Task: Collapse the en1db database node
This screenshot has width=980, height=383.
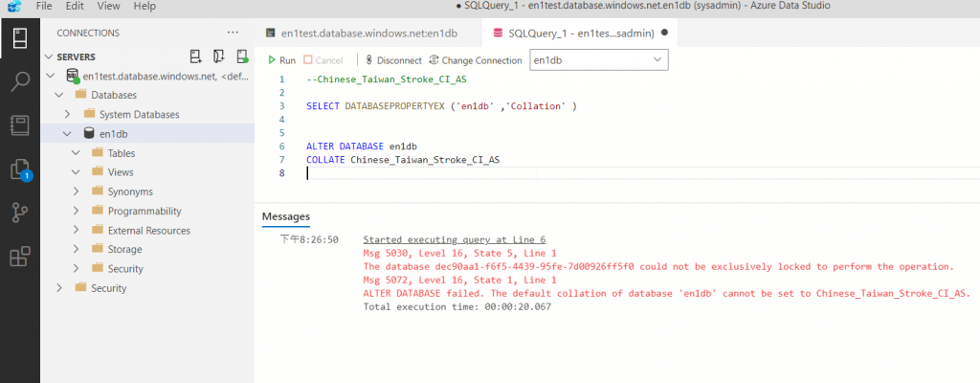Action: [x=68, y=133]
